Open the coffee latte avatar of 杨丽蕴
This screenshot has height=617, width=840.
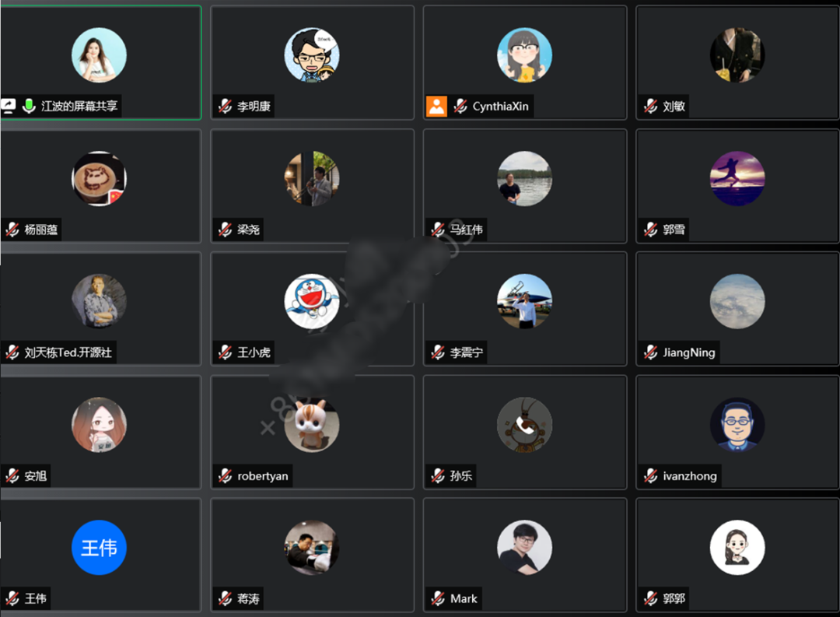pos(99,178)
